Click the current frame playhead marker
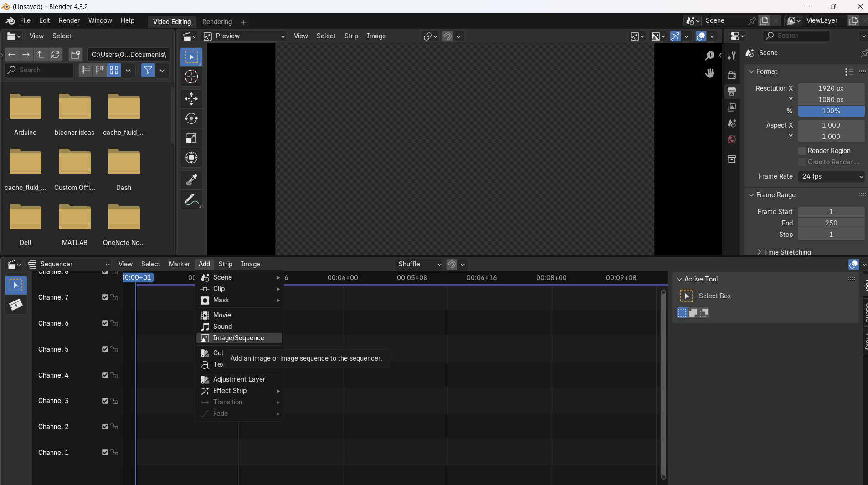Image resolution: width=868 pixels, height=485 pixels. point(138,277)
